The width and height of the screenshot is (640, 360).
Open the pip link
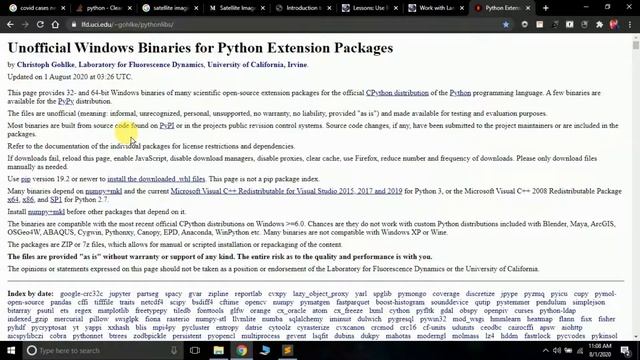click(26, 179)
